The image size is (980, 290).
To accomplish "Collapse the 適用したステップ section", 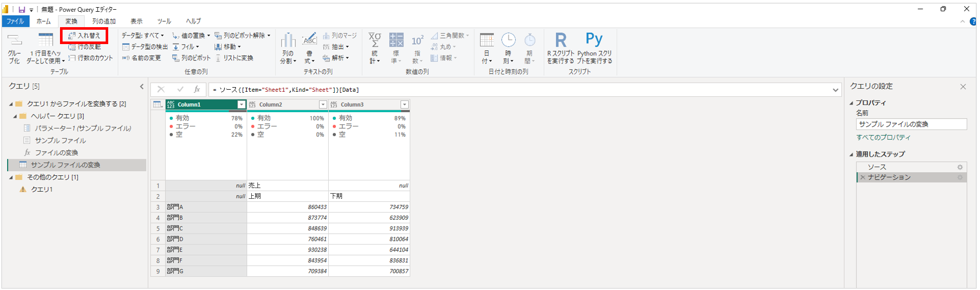I will pos(852,154).
